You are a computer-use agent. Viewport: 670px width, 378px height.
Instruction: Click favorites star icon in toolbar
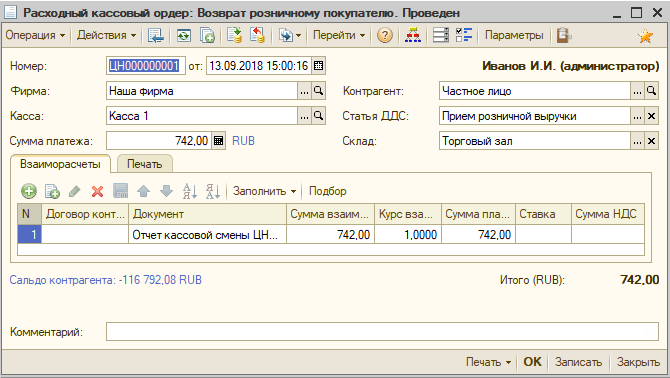click(x=646, y=35)
